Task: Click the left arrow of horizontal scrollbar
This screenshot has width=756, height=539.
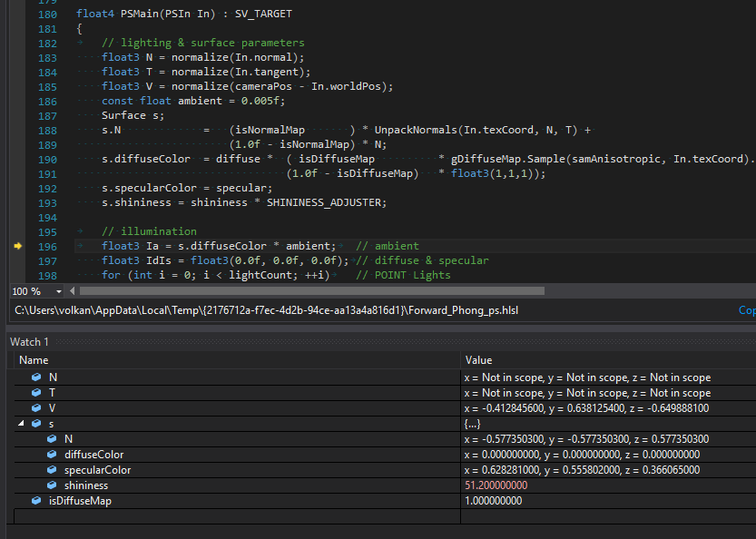Action: (x=74, y=291)
